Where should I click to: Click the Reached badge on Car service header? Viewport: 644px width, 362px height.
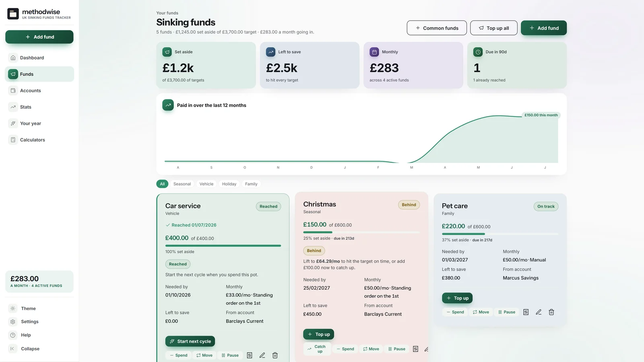click(268, 206)
